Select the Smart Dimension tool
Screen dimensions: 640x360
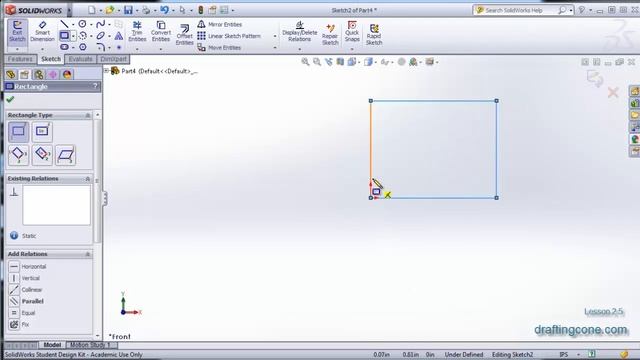pyautogui.click(x=42, y=31)
